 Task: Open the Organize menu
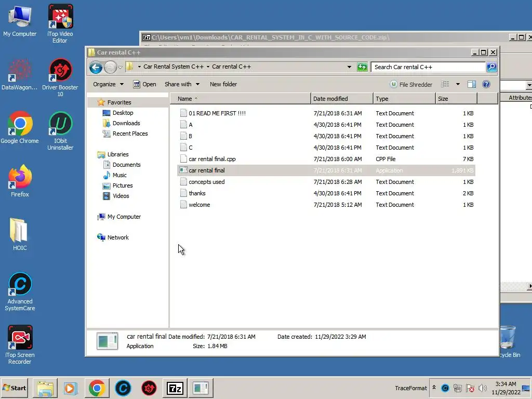[108, 84]
